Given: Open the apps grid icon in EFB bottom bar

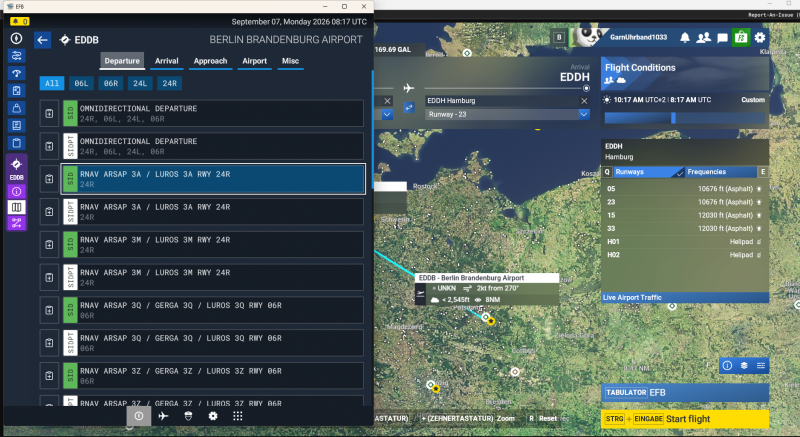Looking at the screenshot, I should click(238, 416).
